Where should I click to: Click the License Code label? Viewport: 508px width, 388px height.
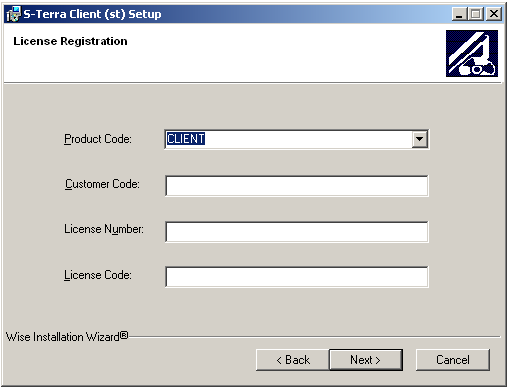pos(98,275)
